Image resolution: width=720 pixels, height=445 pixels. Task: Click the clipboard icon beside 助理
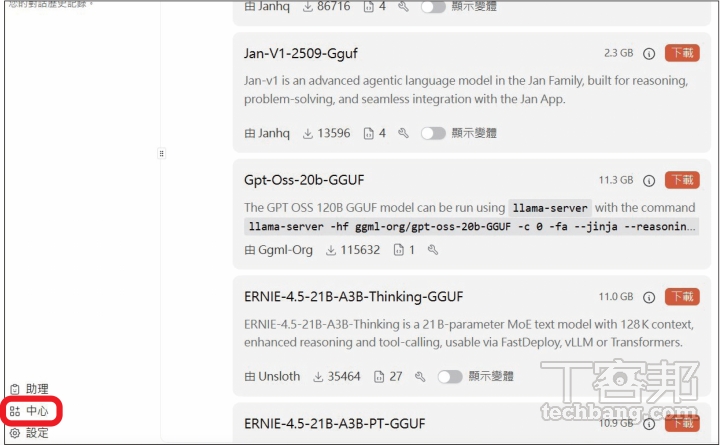click(15, 389)
